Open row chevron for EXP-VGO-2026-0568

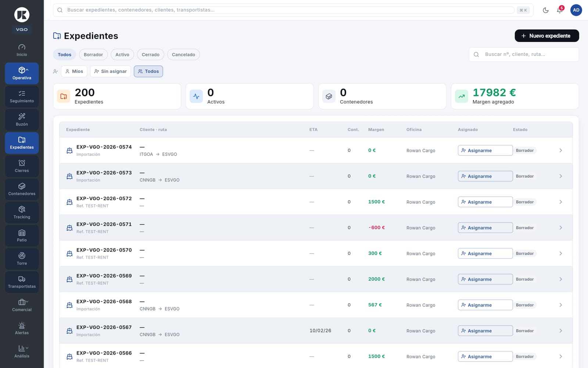coord(561,305)
